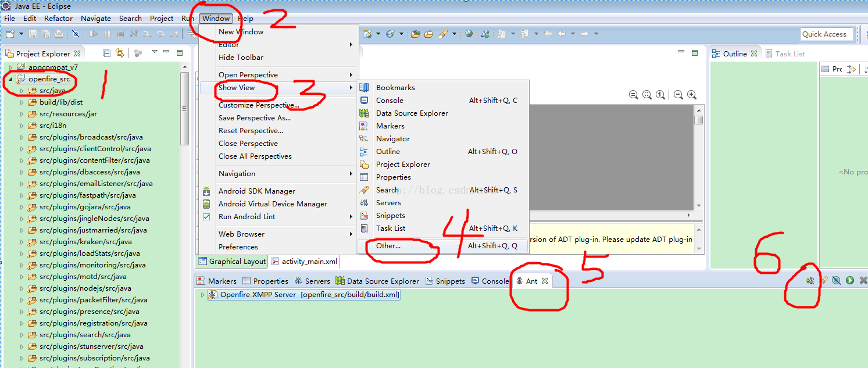This screenshot has width=868, height=368.
Task: Click the Remove buildfile X icon
Action: click(x=863, y=281)
